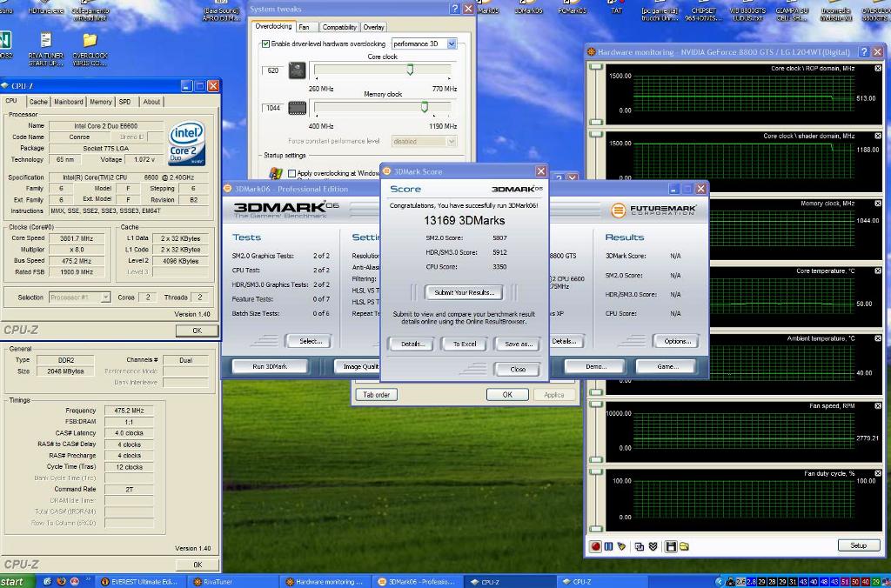
Task: Click the red record button in Hardware monitoring
Action: click(x=595, y=546)
